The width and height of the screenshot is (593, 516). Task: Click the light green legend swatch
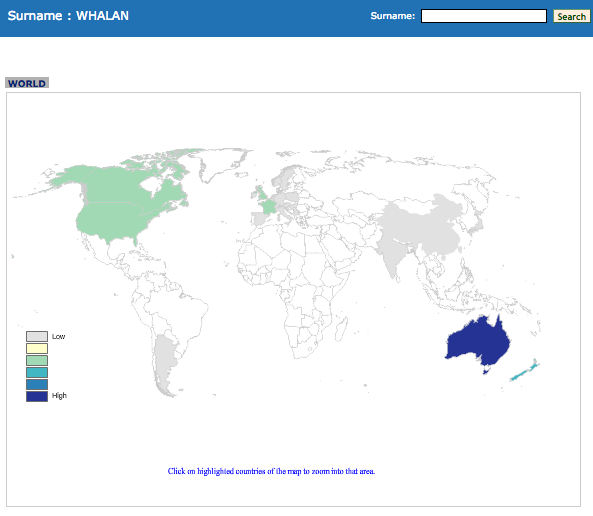[x=37, y=360]
